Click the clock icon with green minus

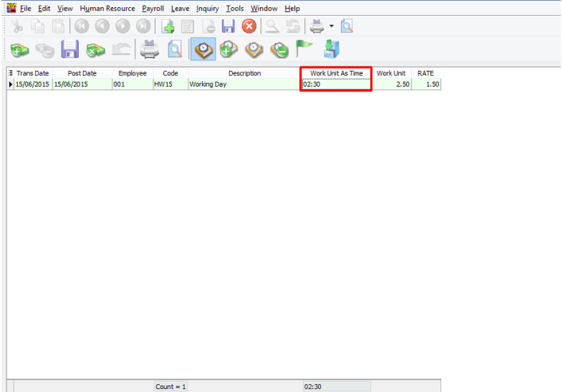click(x=280, y=50)
